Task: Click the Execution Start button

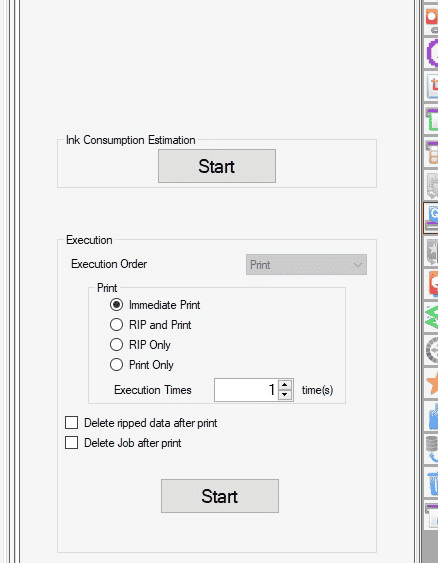Action: point(220,496)
